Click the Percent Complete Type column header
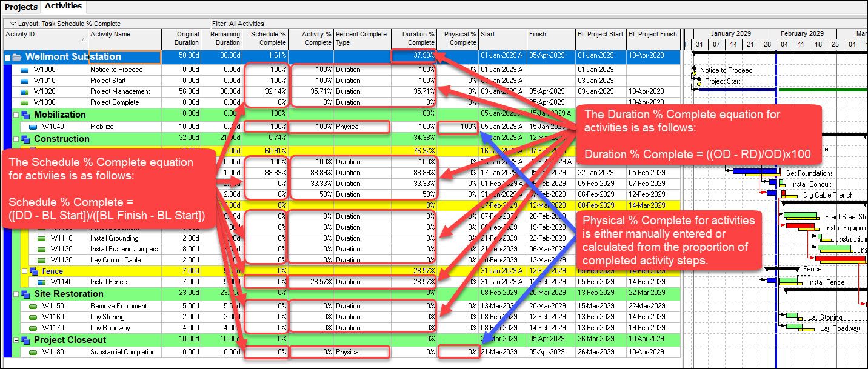The image size is (868, 369). (x=361, y=38)
